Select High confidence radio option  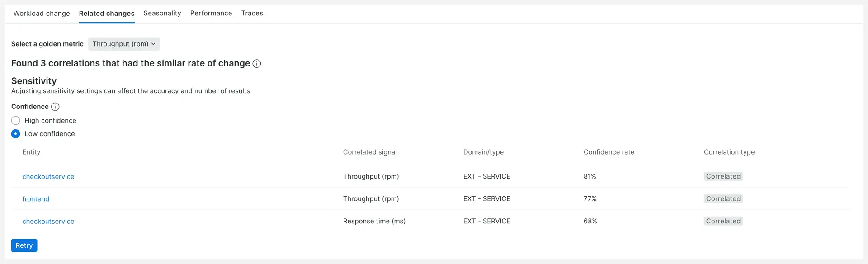point(16,121)
